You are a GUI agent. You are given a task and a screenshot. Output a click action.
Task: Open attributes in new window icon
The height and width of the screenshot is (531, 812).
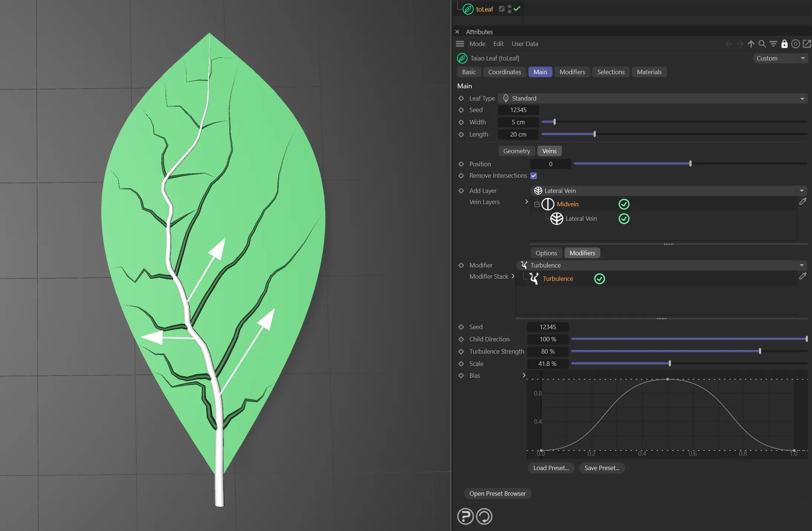(807, 44)
